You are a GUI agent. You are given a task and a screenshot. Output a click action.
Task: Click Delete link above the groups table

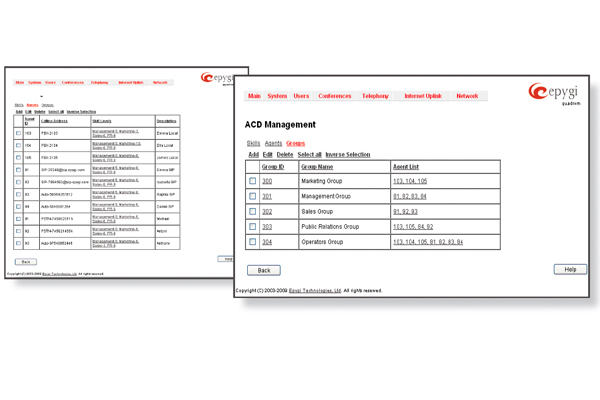coord(285,155)
